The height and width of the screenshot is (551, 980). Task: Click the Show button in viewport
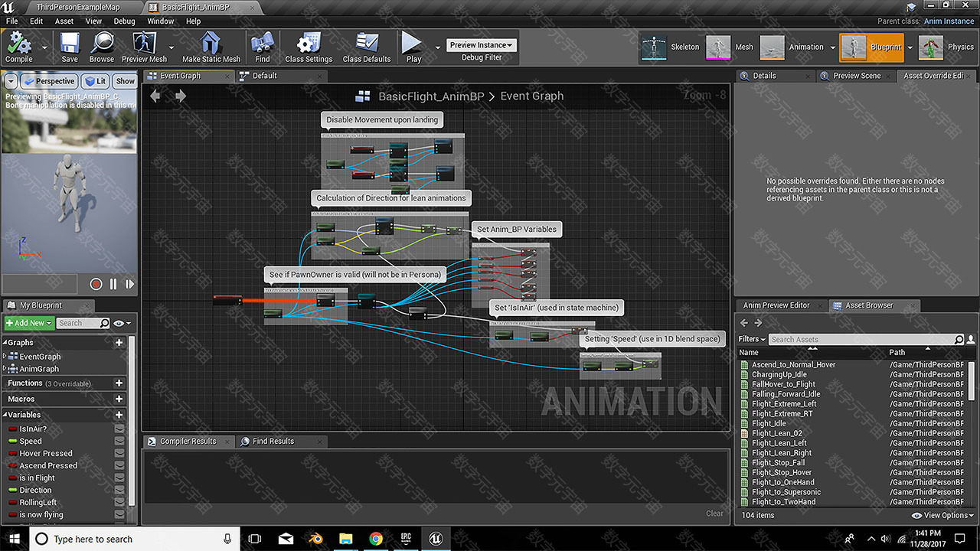125,81
